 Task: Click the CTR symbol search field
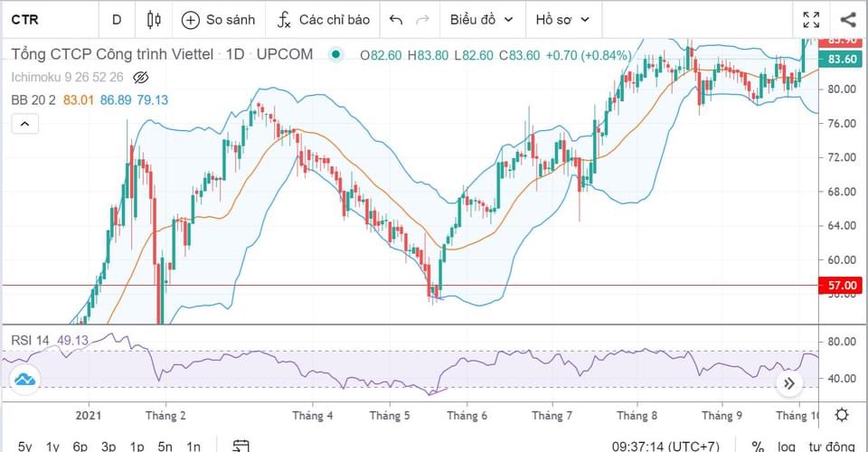[25, 20]
